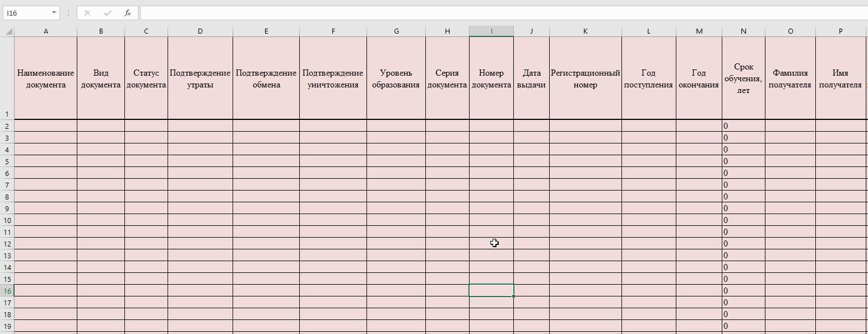Select row 16 header
Viewport: 868px width, 334px height.
(7, 291)
